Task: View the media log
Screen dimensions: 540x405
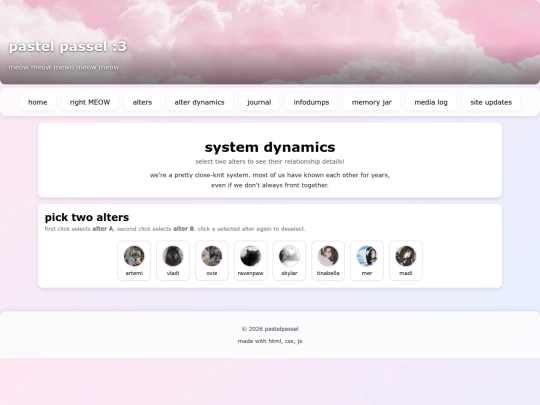Action: click(x=431, y=102)
